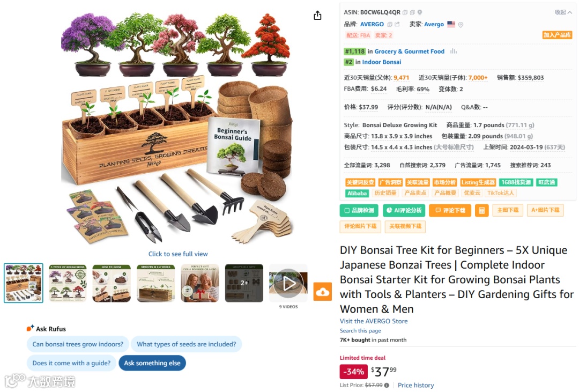
Task: Open the rank trend bar chart icon
Action: tap(453, 51)
